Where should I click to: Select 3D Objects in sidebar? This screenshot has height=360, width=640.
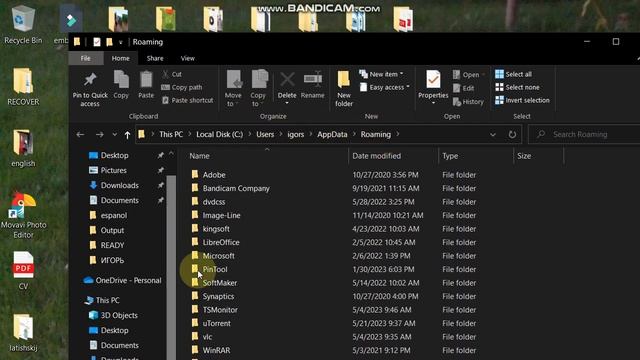(119, 315)
